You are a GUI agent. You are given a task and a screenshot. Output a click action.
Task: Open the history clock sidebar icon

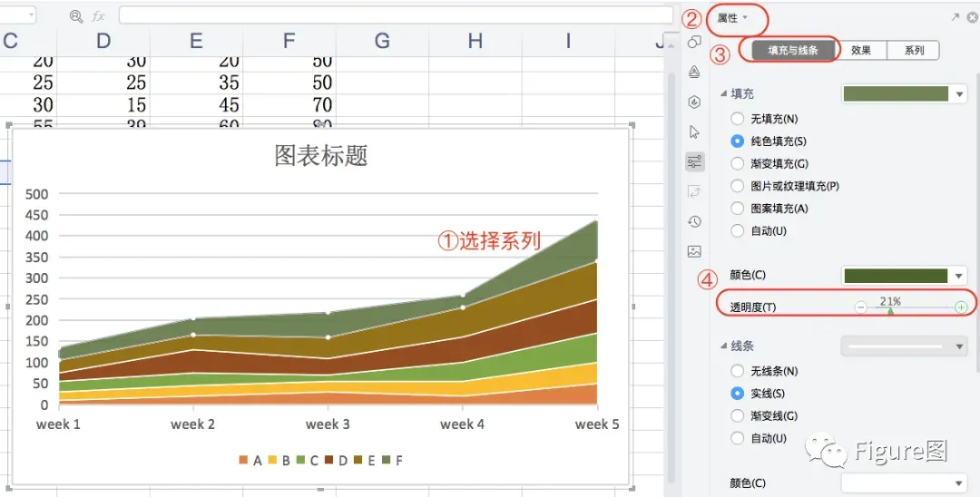click(694, 221)
